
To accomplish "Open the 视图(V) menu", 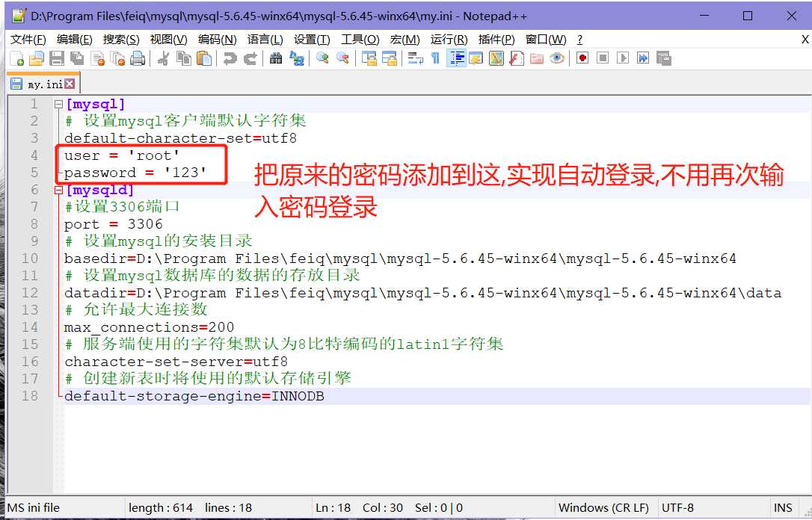I will coord(168,40).
